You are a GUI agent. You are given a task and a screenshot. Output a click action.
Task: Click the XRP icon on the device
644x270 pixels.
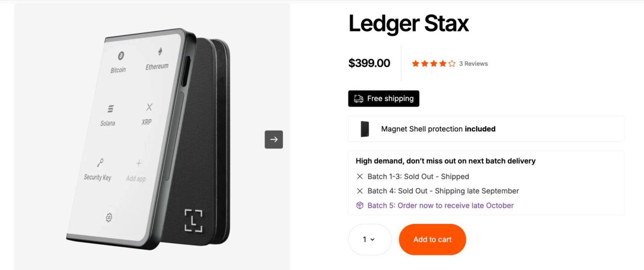click(x=148, y=107)
